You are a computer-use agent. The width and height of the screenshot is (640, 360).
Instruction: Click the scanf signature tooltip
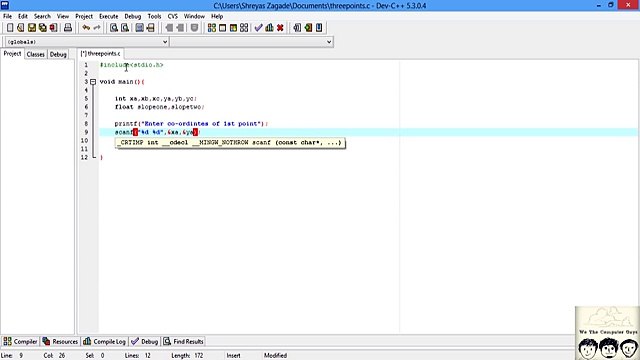[x=230, y=143]
